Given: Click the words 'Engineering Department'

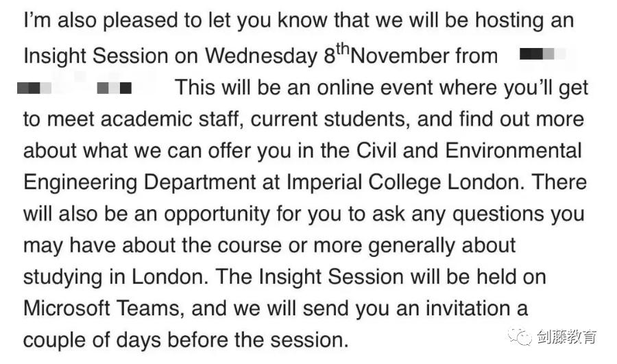Looking at the screenshot, I should [x=140, y=182].
